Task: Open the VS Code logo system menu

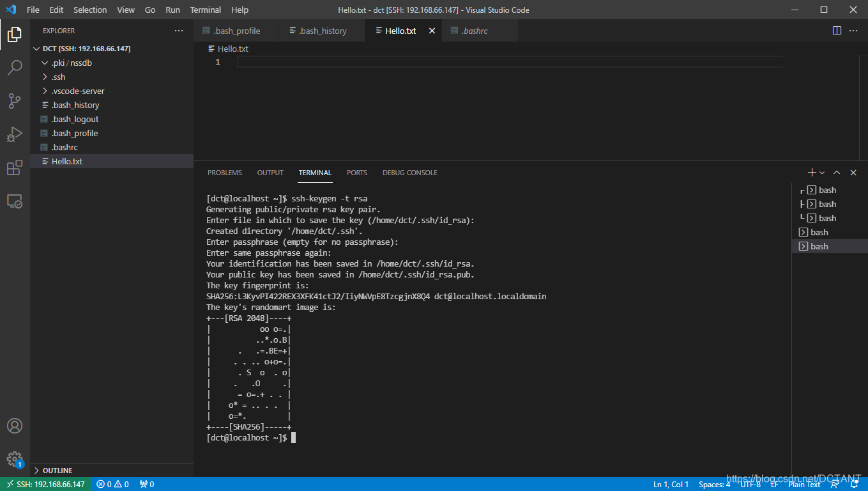Action: [11, 10]
